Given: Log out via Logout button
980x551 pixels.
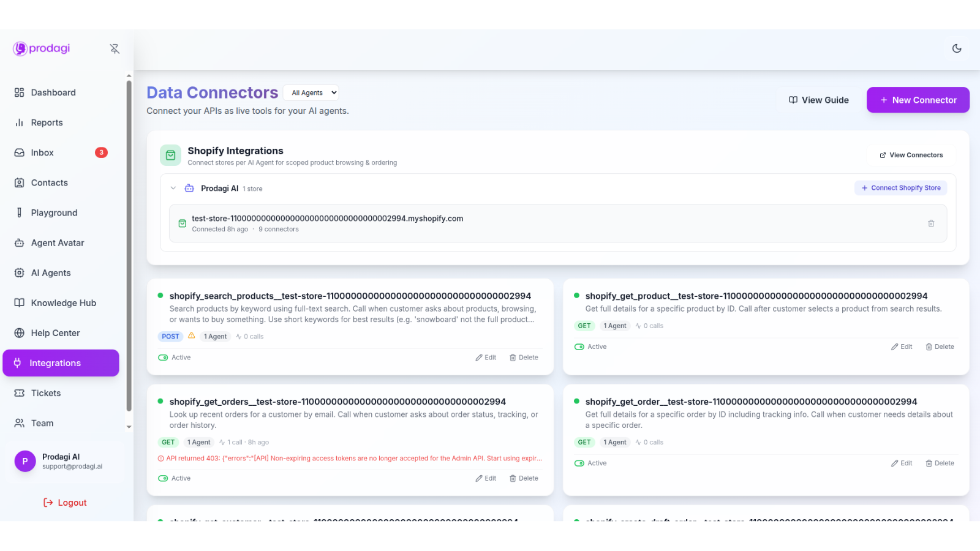Looking at the screenshot, I should tap(65, 503).
